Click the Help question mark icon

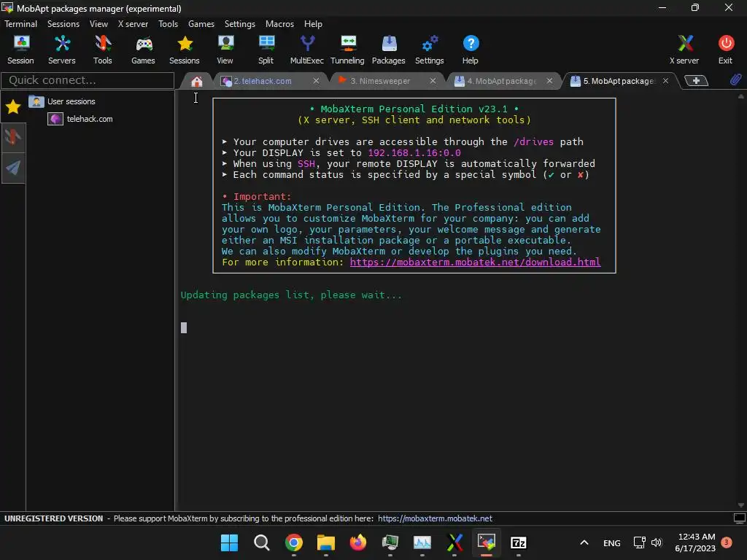tap(471, 50)
